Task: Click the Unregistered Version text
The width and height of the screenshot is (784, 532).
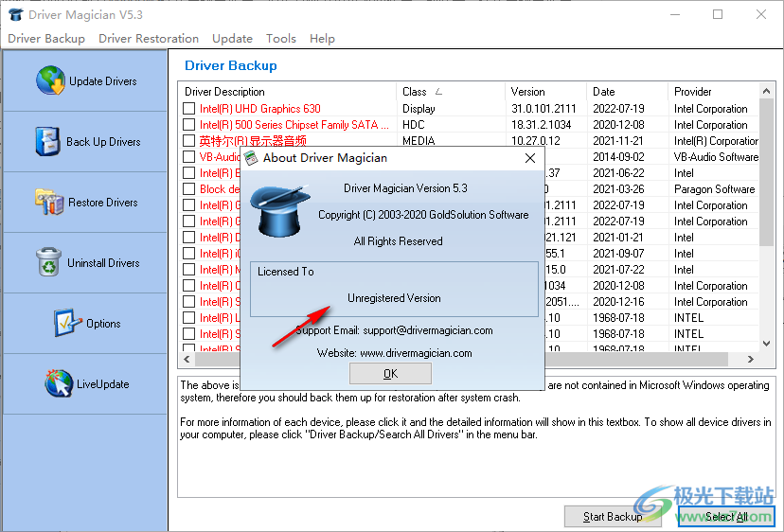Action: (394, 298)
